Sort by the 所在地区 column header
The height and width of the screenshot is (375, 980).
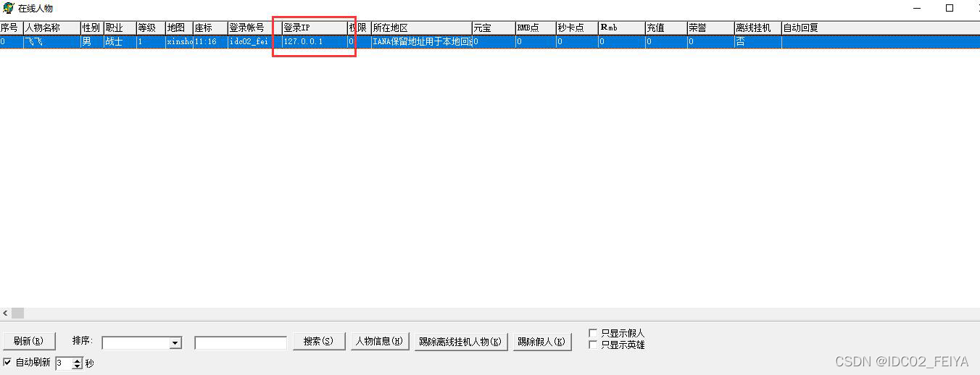(x=422, y=28)
